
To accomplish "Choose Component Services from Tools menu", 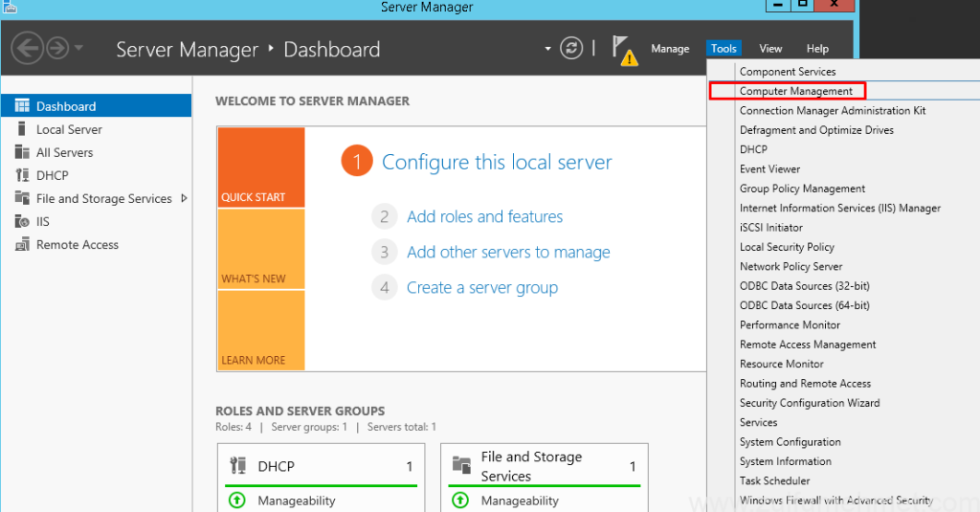I will click(788, 71).
